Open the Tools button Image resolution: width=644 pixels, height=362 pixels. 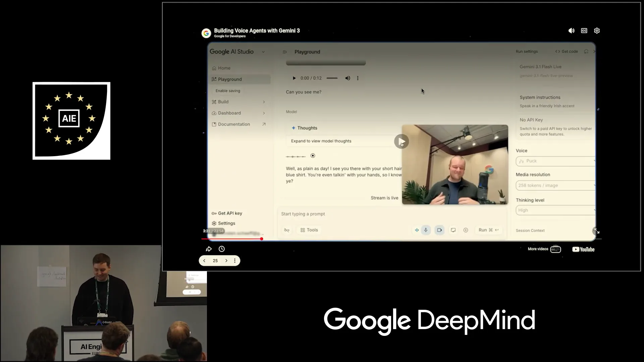click(309, 230)
